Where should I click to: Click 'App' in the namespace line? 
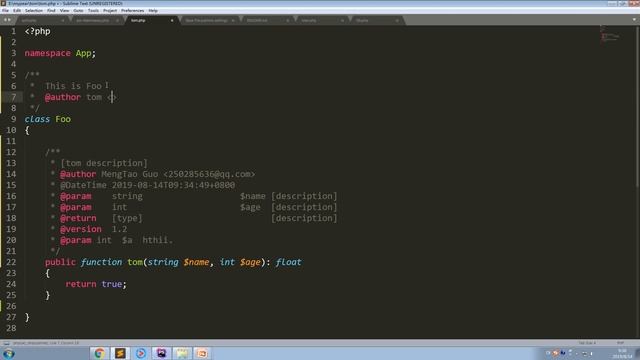(x=83, y=53)
